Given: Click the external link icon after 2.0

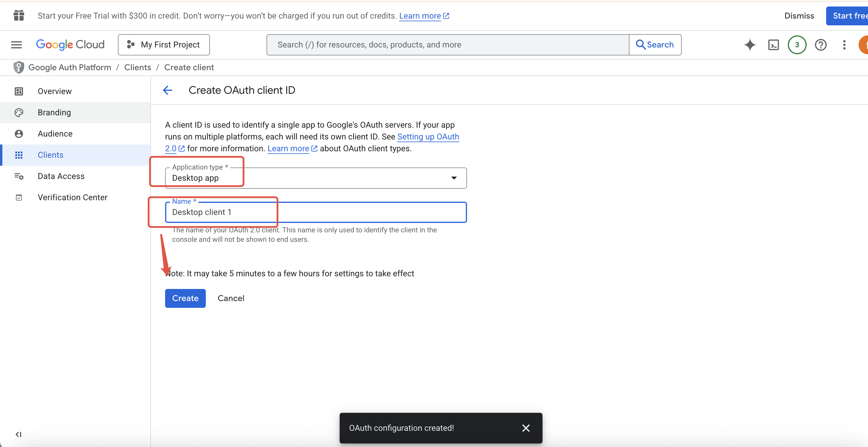Looking at the screenshot, I should point(182,149).
